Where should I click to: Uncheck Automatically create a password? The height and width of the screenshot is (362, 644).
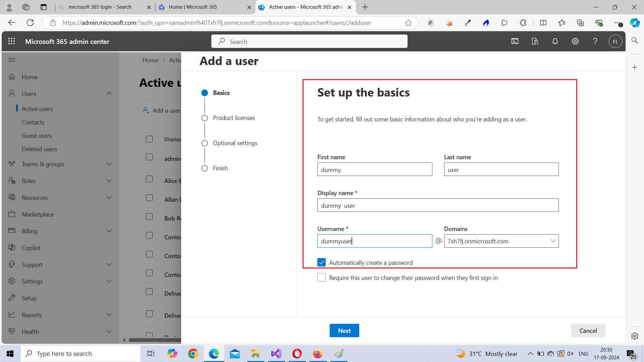tap(321, 262)
